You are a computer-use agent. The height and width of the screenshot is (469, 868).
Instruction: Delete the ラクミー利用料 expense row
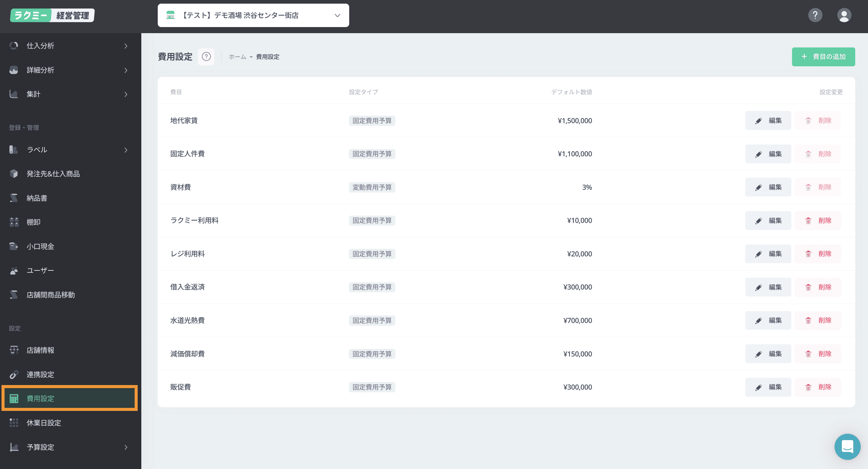pyautogui.click(x=818, y=221)
